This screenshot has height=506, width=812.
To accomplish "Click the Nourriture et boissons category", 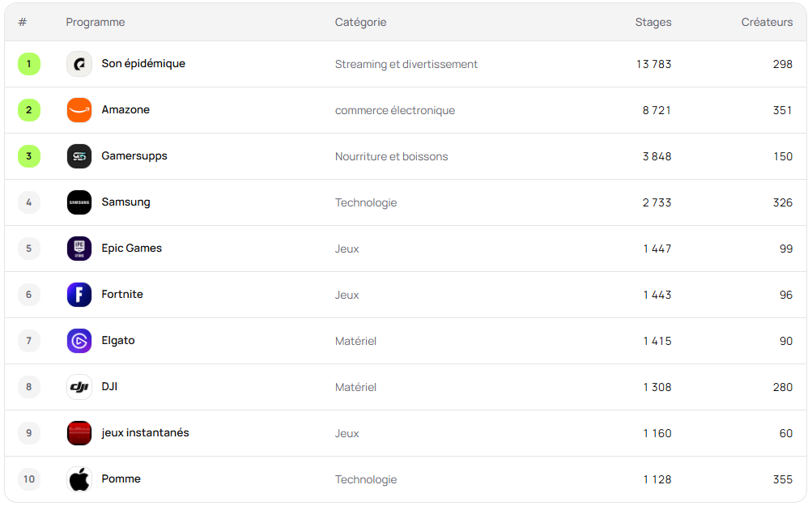I will pos(391,156).
